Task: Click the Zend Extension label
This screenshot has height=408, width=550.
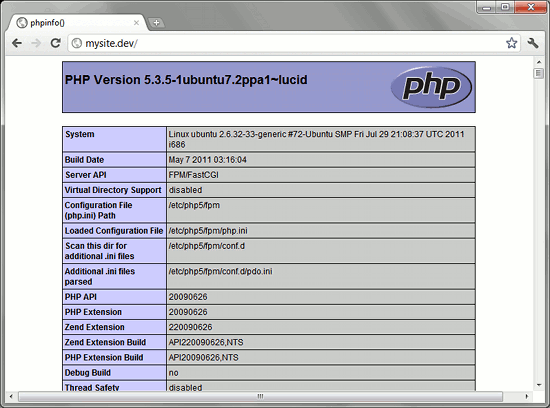Action: tap(95, 327)
